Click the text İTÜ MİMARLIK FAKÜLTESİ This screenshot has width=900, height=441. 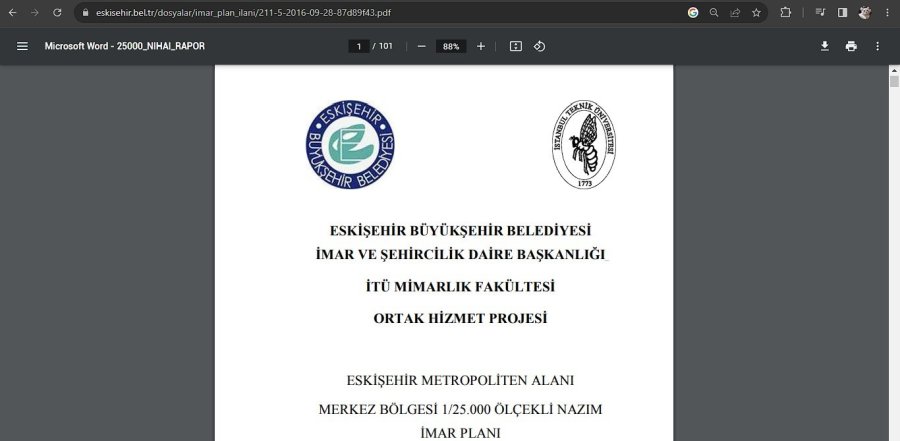point(460,287)
